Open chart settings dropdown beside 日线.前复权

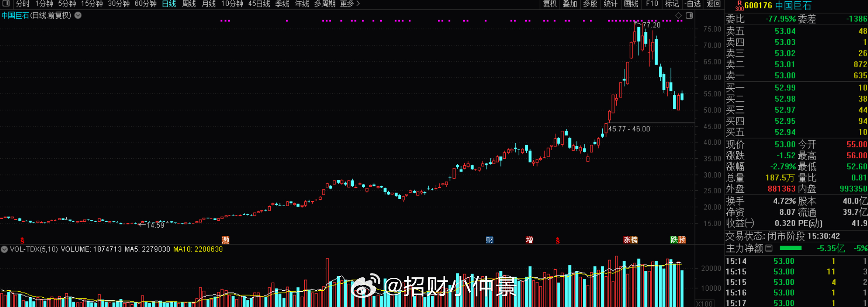(x=78, y=16)
